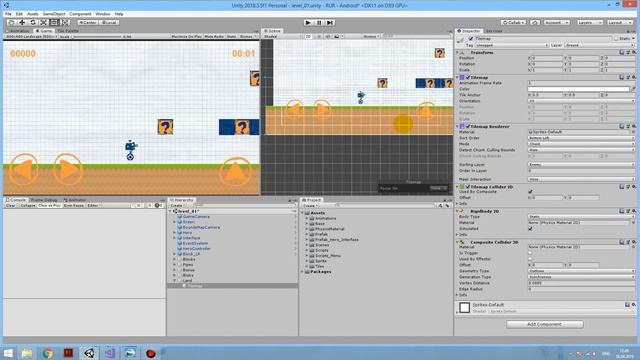Select the Rect transform tool
The height and width of the screenshot is (360, 640).
pos(54,22)
